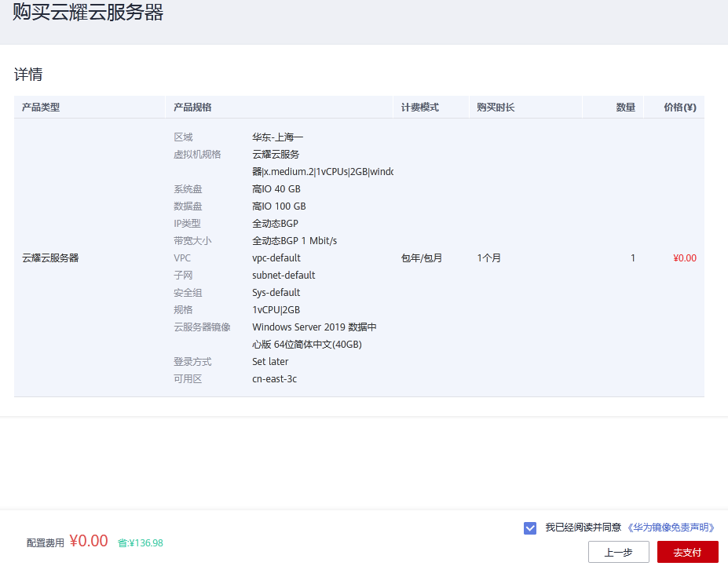Image resolution: width=728 pixels, height=566 pixels.
Task: Click the 包年/包月 billing mode cell
Action: 422,258
